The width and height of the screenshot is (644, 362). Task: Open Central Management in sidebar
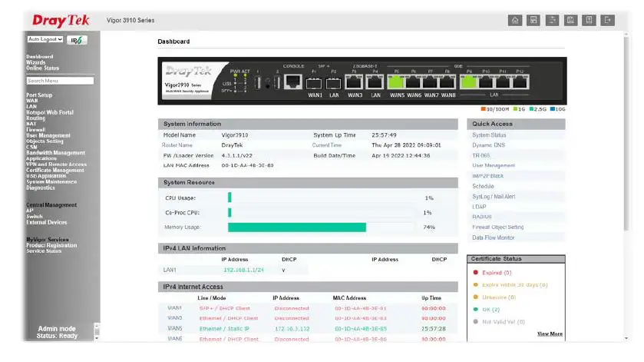pyautogui.click(x=51, y=205)
